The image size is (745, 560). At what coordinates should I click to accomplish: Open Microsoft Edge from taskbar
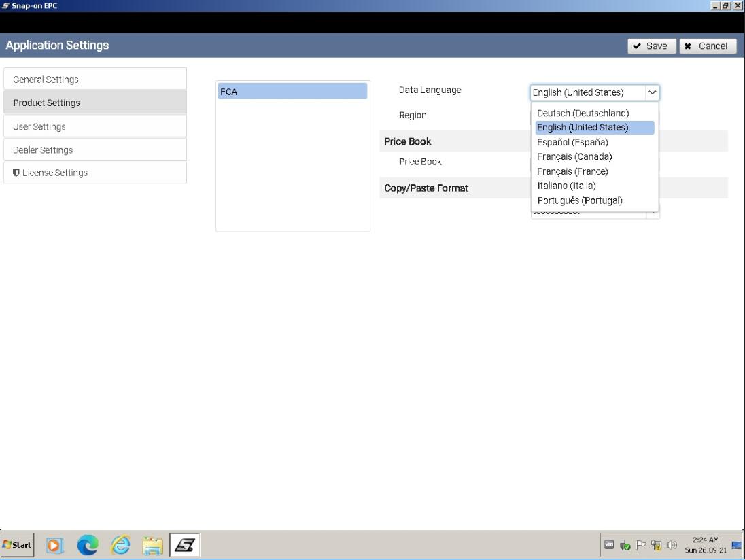(x=88, y=545)
